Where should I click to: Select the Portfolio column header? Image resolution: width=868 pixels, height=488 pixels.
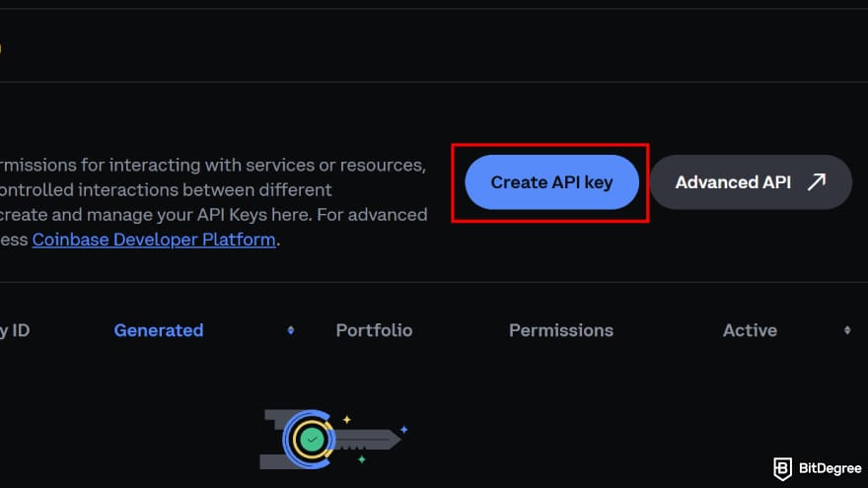click(374, 330)
